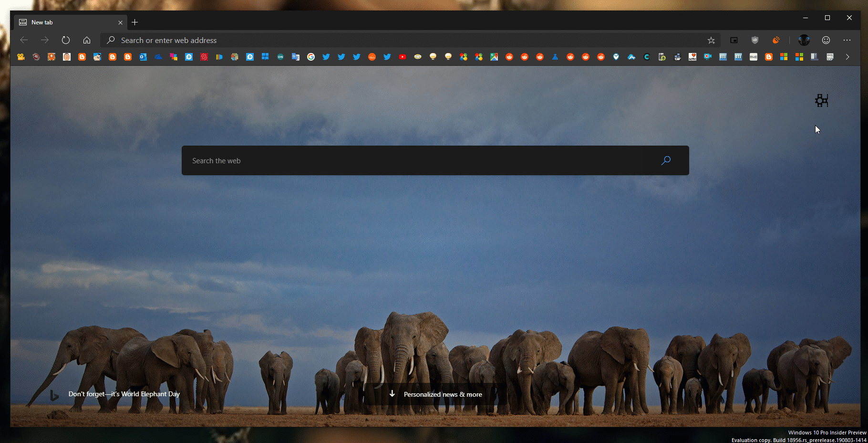
Task: Open the Google bookmark in favorites bar
Action: [311, 57]
